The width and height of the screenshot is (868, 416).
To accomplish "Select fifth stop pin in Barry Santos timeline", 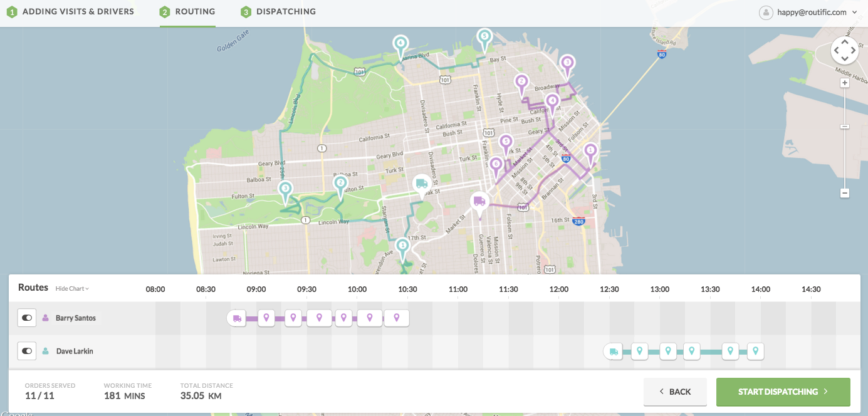I will coord(370,318).
